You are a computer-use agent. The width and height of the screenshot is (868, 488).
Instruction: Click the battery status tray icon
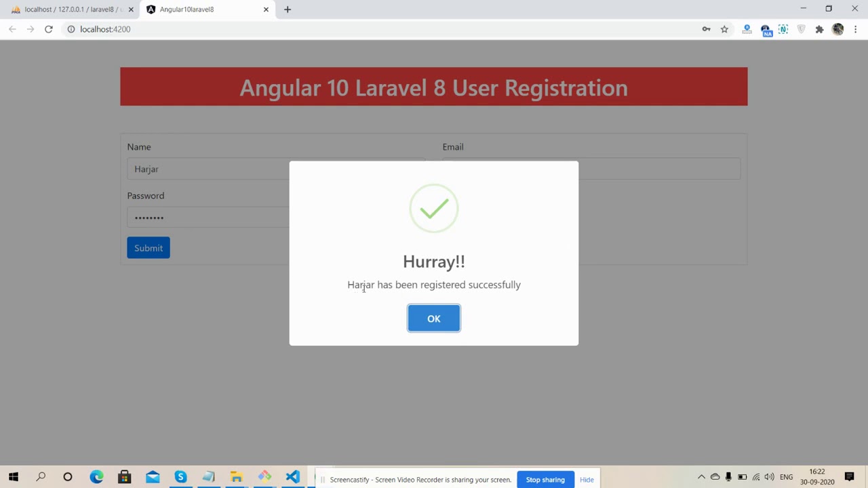(742, 477)
